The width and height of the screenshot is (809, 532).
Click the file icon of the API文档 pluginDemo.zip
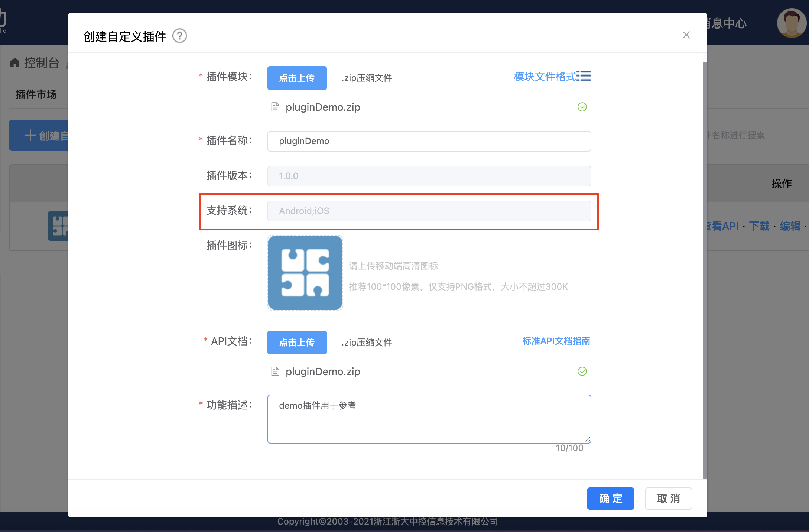[x=275, y=372]
